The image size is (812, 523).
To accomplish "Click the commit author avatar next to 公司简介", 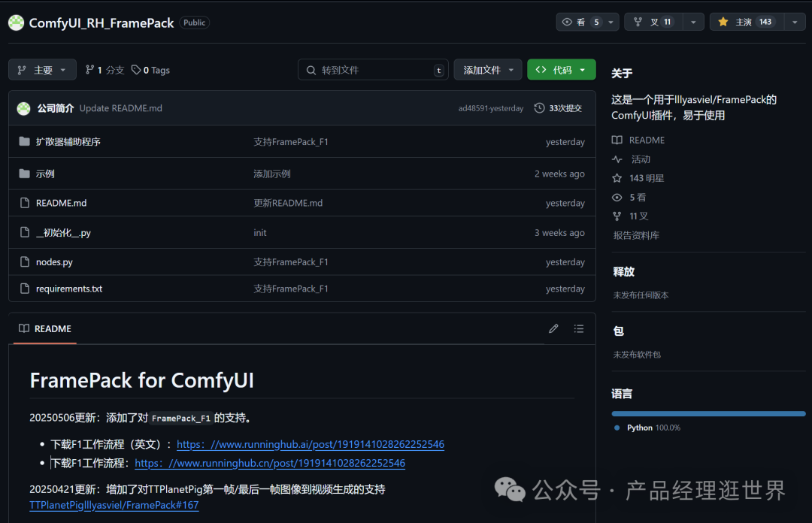I will coord(24,108).
